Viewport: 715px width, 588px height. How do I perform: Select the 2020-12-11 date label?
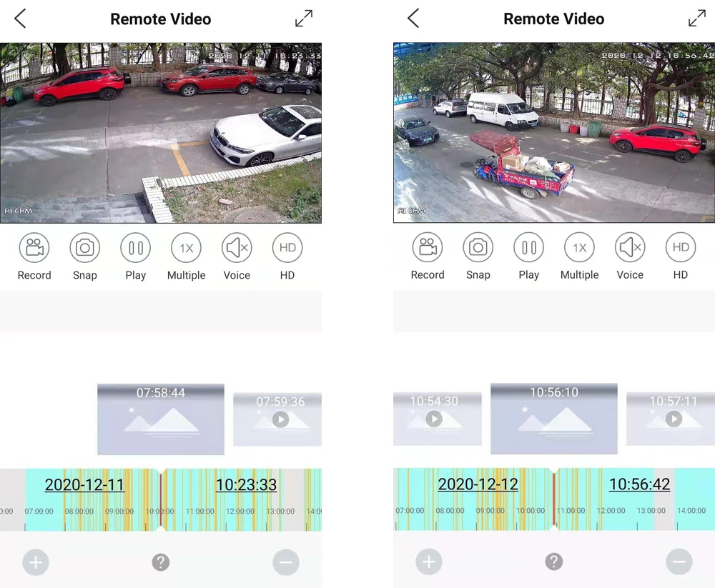pyautogui.click(x=84, y=484)
